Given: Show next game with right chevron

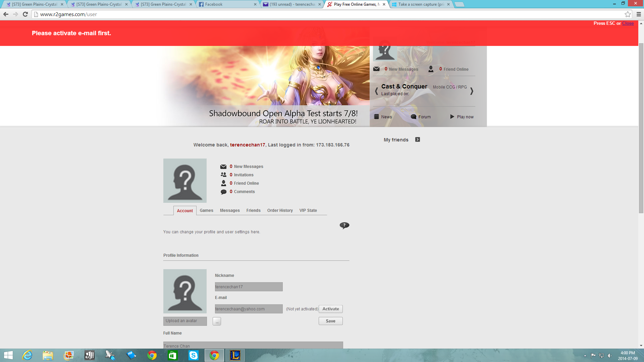Looking at the screenshot, I should 472,91.
